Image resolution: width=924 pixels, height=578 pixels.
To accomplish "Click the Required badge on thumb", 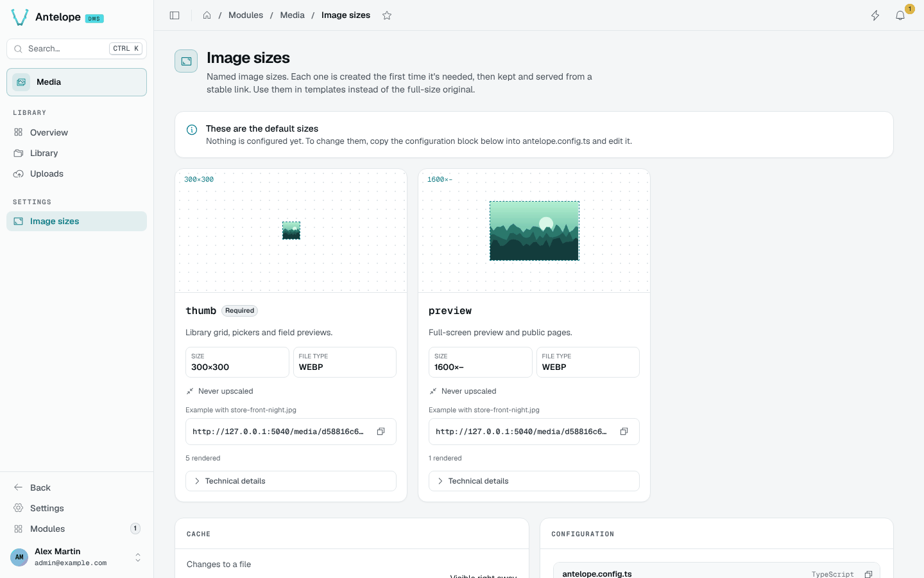I will (240, 311).
